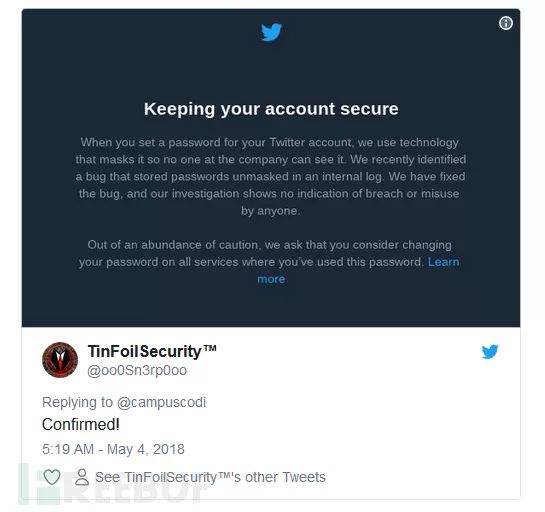Viewport: 545px width, 512px height.
Task: Click the info icon on the image
Action: click(505, 23)
